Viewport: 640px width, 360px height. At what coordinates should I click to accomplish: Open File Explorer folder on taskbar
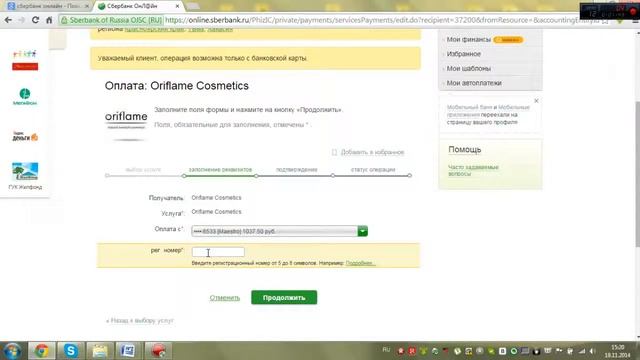(100, 351)
